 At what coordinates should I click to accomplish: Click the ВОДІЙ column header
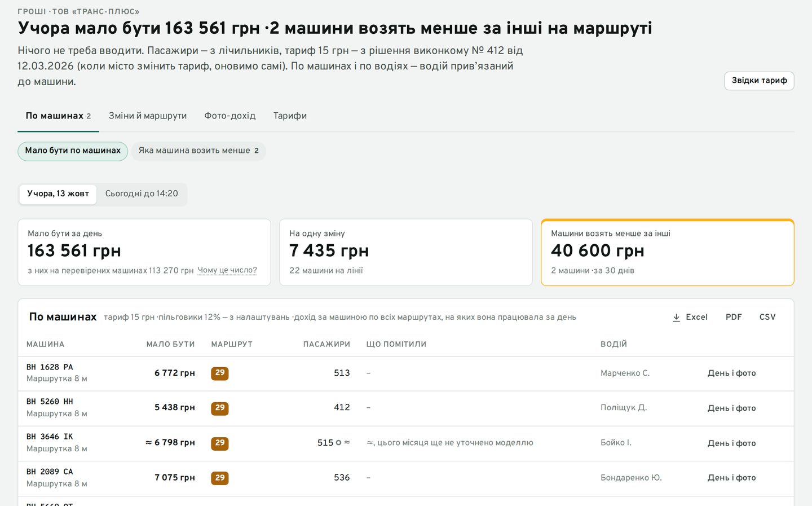tap(614, 344)
